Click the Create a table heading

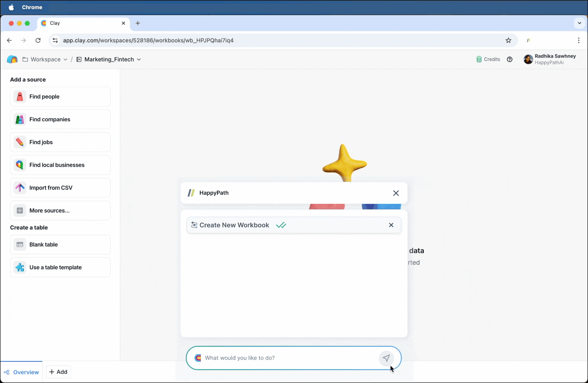click(x=29, y=227)
